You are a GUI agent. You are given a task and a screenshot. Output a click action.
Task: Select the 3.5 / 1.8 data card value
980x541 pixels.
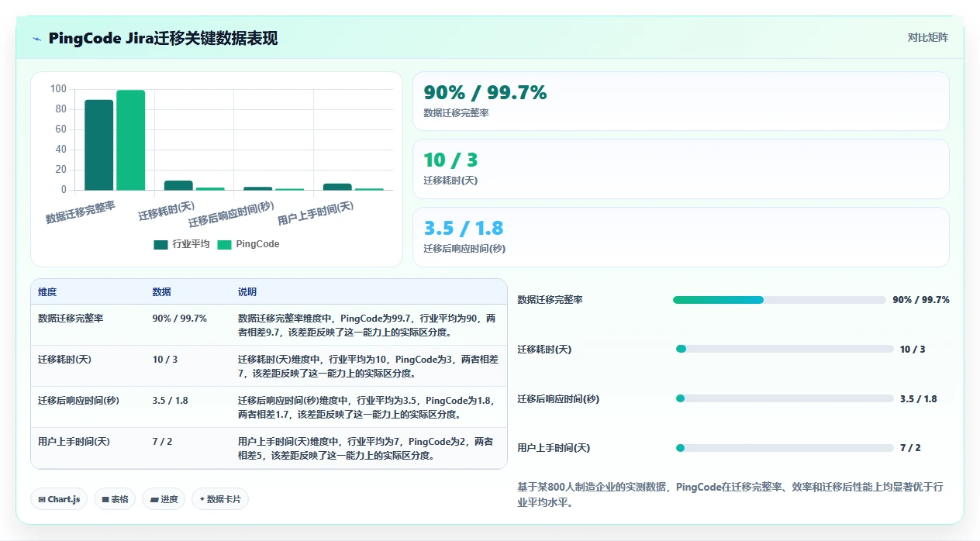[464, 228]
